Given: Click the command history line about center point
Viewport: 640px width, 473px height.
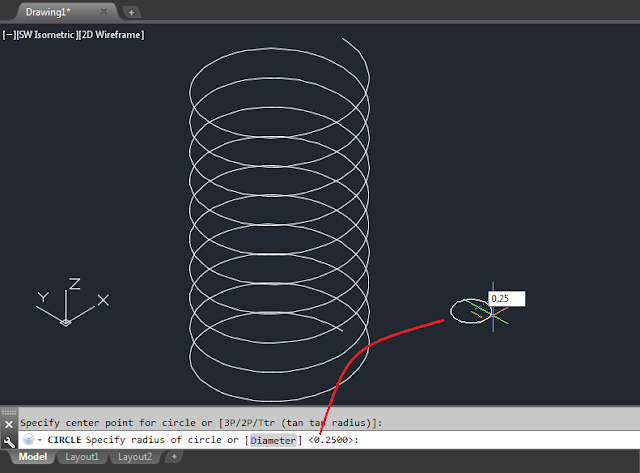Looking at the screenshot, I should [201, 423].
